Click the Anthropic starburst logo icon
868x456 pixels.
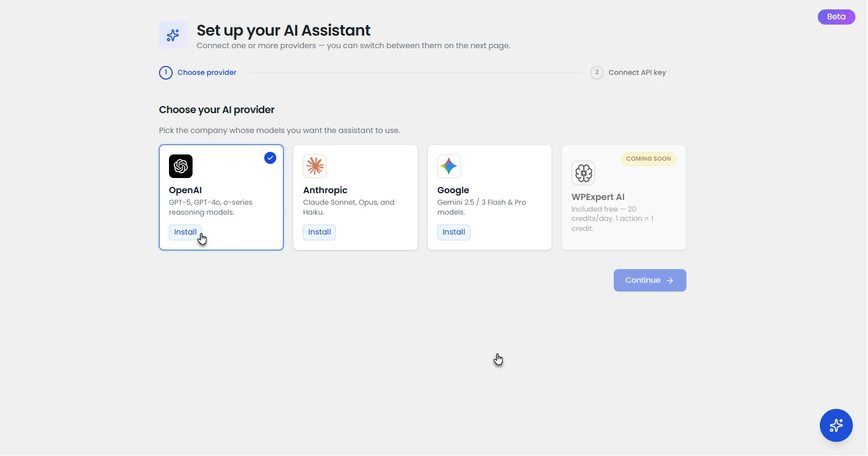(x=314, y=166)
